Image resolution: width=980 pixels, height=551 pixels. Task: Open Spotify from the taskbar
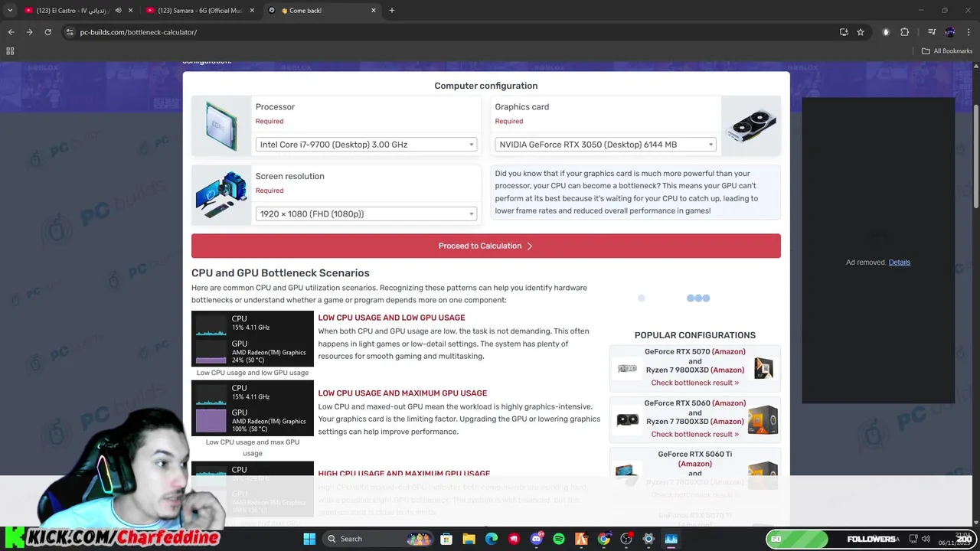[559, 539]
